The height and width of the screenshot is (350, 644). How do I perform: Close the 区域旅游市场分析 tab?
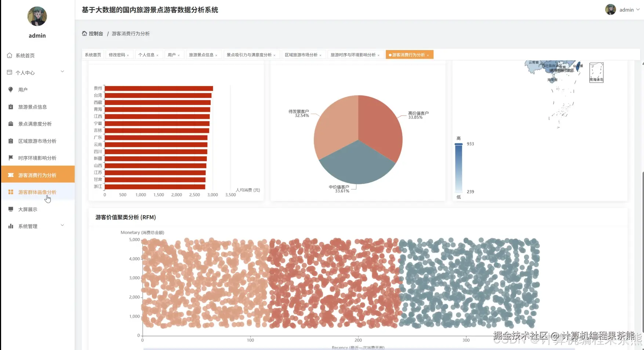[320, 55]
